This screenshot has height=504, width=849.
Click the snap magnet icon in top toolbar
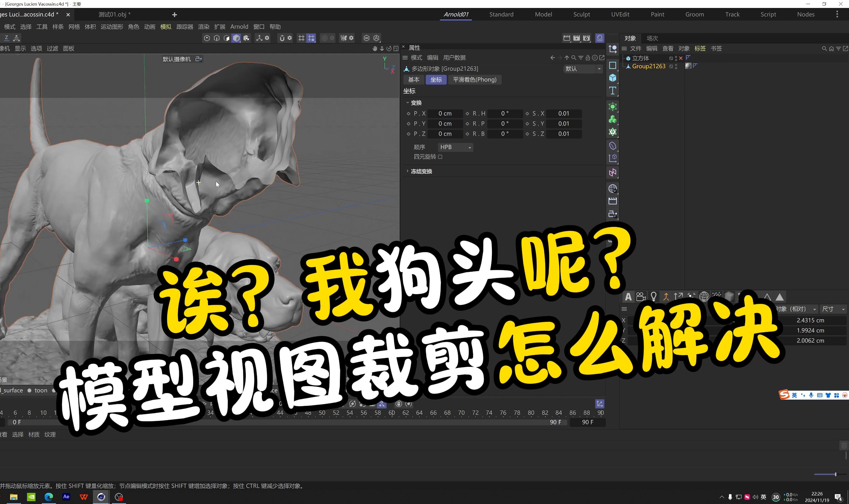(x=282, y=38)
